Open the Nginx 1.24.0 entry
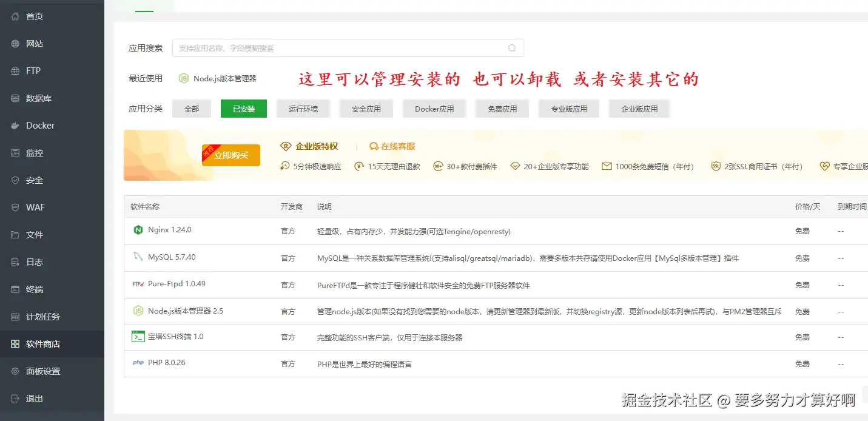This screenshot has width=868, height=421. pos(170,230)
